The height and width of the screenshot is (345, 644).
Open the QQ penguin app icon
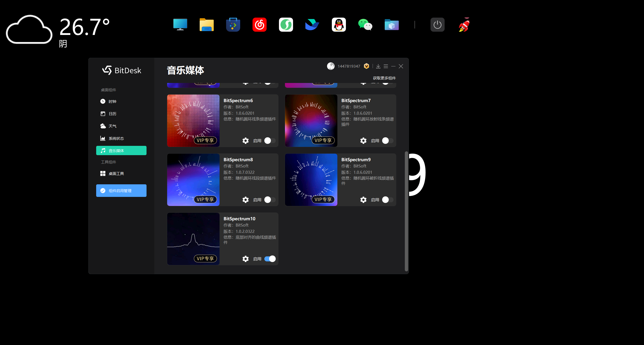coord(339,25)
